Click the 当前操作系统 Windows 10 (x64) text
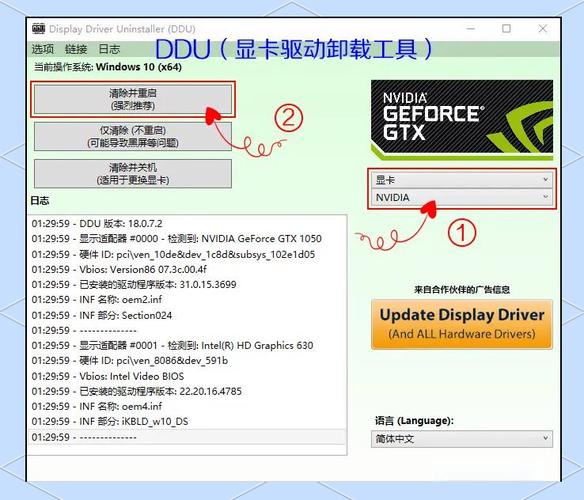This screenshot has width=584, height=500. pos(108,67)
